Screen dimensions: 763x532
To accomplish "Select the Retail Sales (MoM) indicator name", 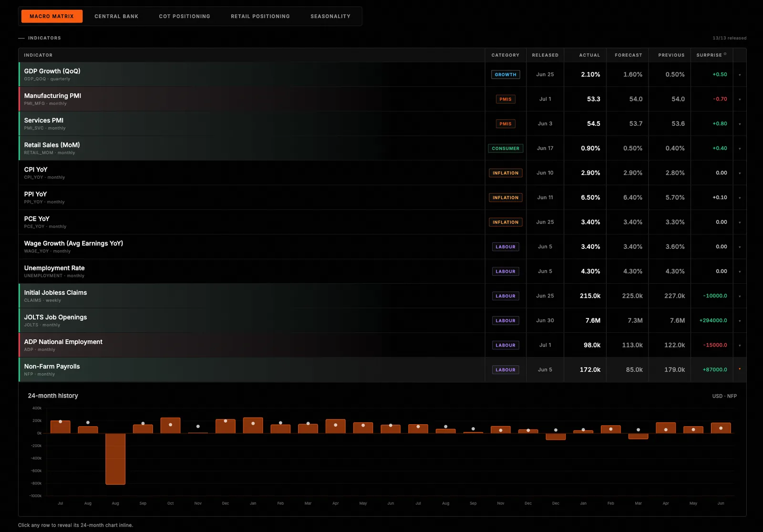I will point(52,145).
